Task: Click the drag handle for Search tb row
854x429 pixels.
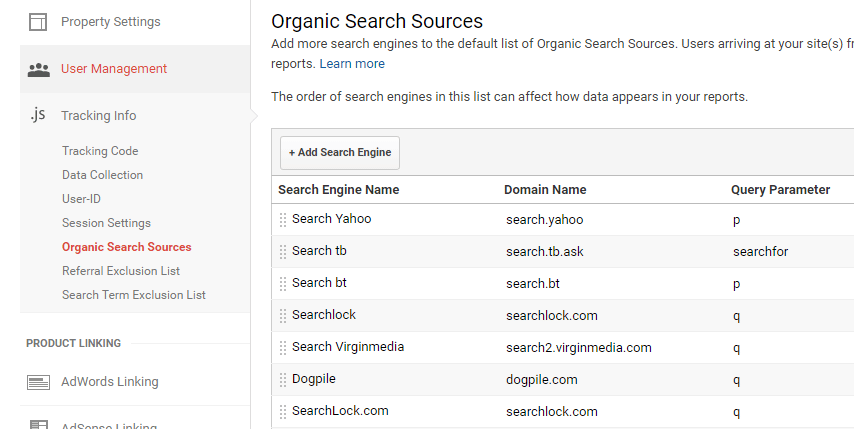Action: [283, 252]
